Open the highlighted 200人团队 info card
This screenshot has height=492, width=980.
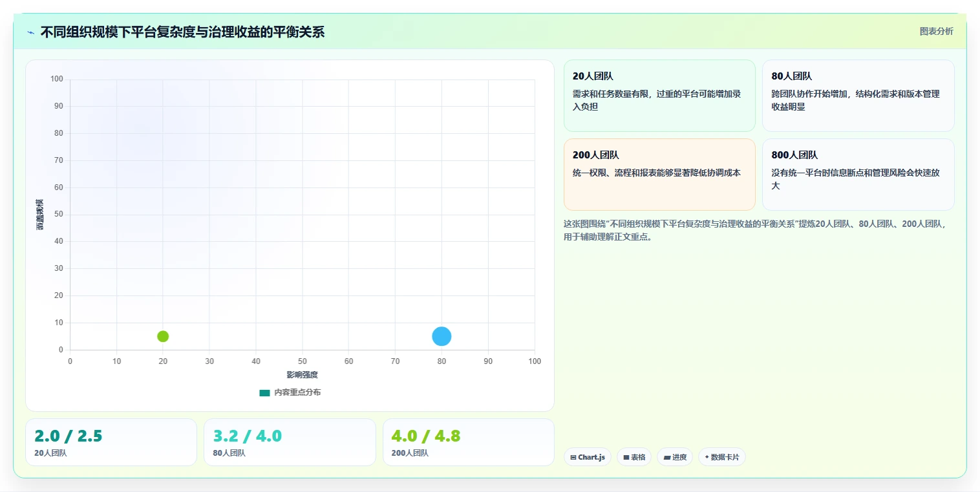pos(659,175)
